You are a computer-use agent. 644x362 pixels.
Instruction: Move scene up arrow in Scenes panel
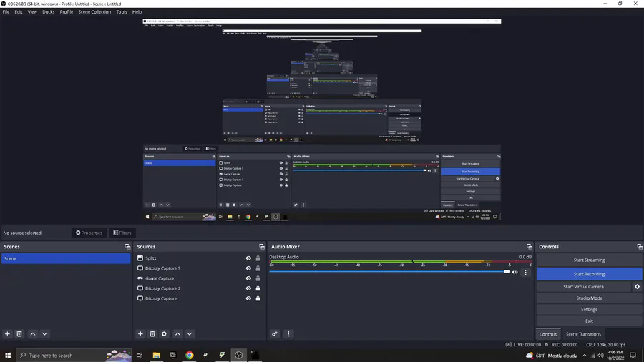pyautogui.click(x=33, y=333)
